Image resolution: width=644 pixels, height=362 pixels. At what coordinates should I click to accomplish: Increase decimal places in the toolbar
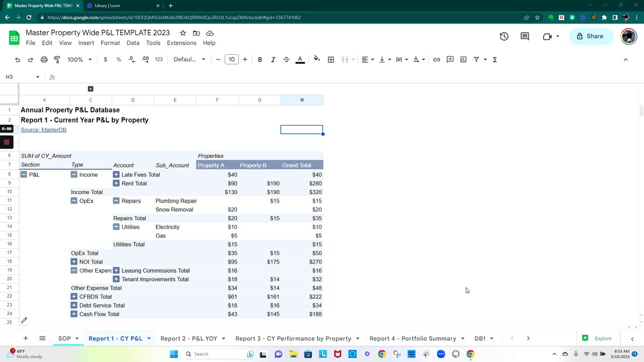point(145,59)
